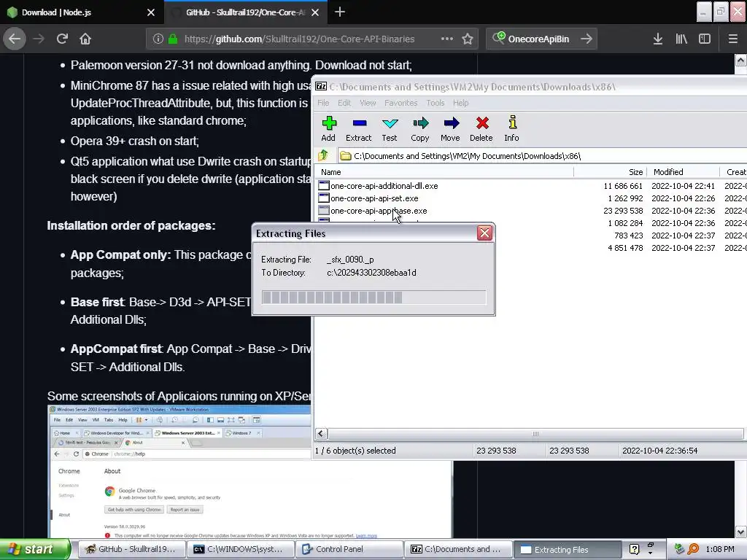The width and height of the screenshot is (747, 560).
Task: Select one-core-api-app...base.exe file
Action: click(x=379, y=211)
